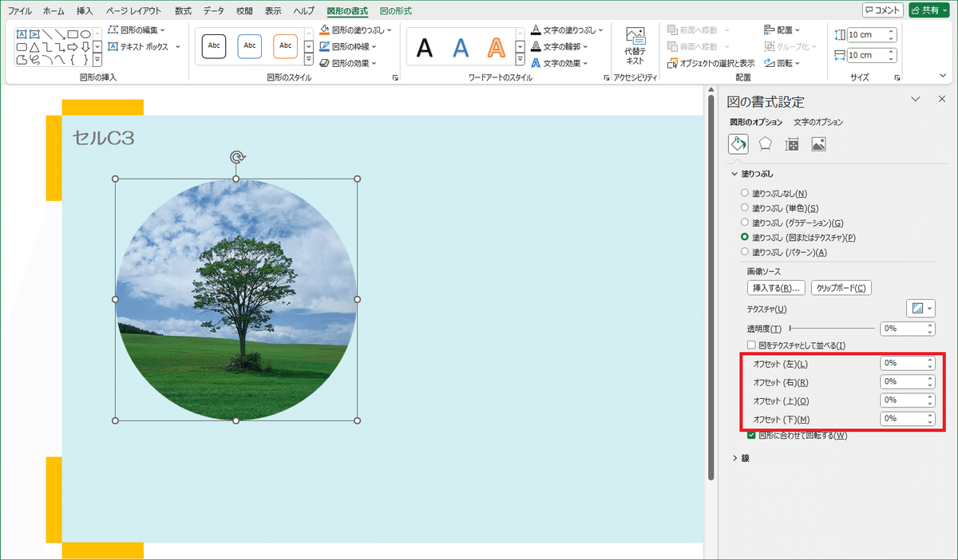
Task: Select 塗りつぶしなし radio option
Action: coord(745,193)
